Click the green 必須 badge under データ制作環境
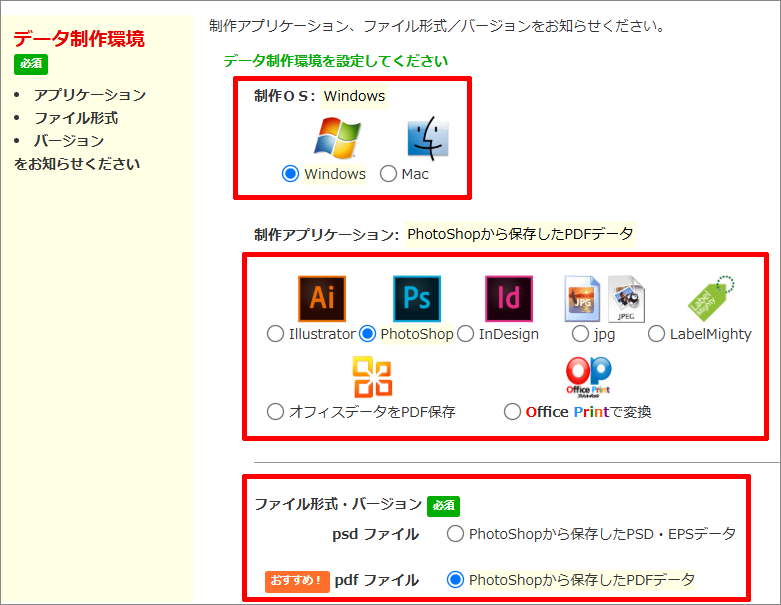This screenshot has height=605, width=781. click(x=31, y=64)
